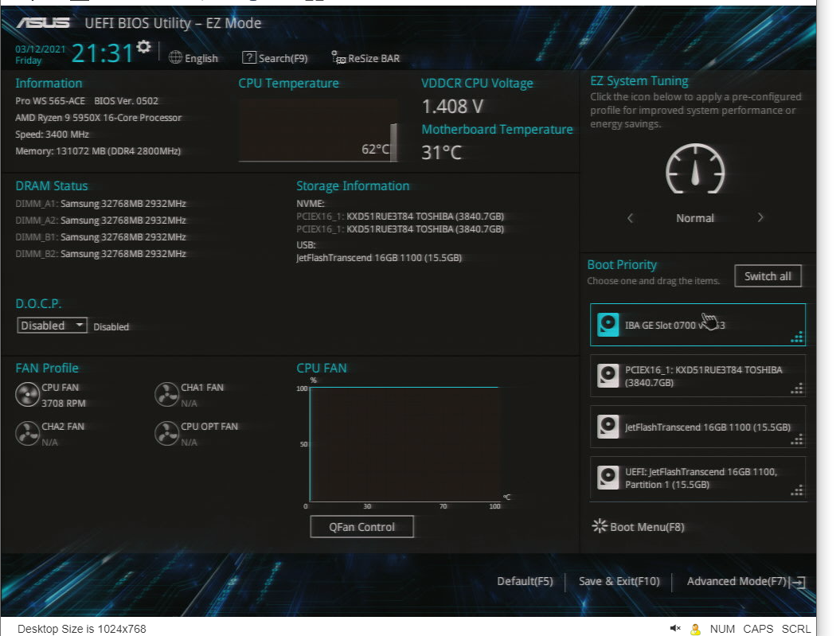
Task: Click the EZ System Tuning gauge icon
Action: (695, 169)
